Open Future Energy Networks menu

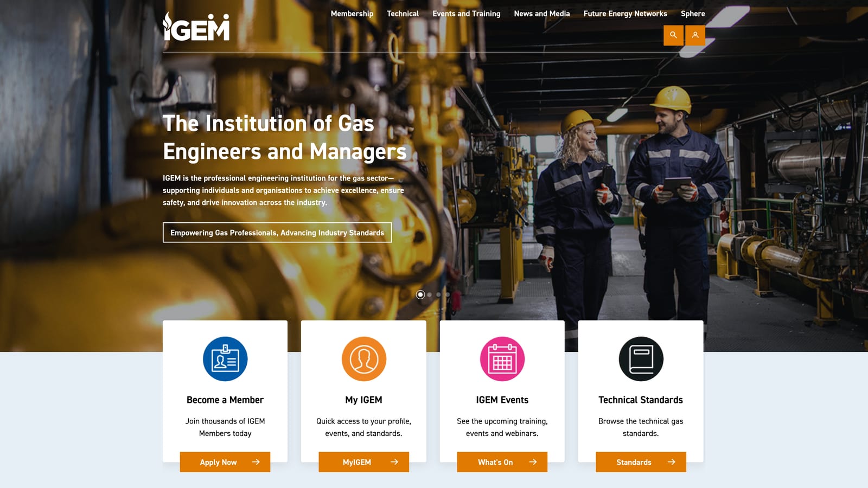pos(626,14)
